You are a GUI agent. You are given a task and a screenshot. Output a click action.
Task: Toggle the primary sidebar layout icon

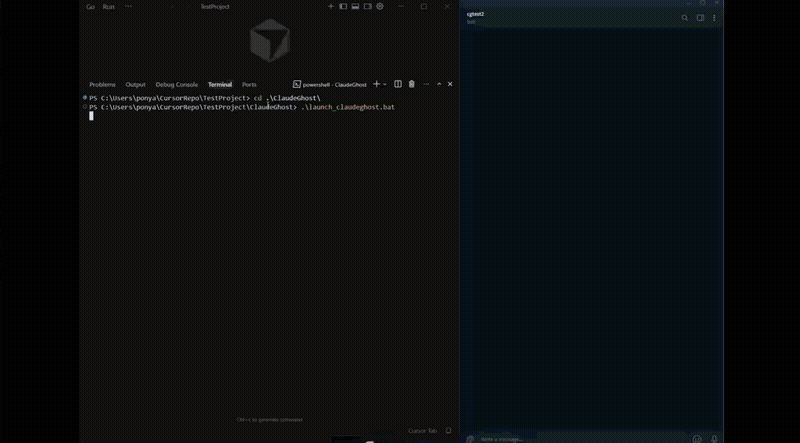click(x=343, y=7)
